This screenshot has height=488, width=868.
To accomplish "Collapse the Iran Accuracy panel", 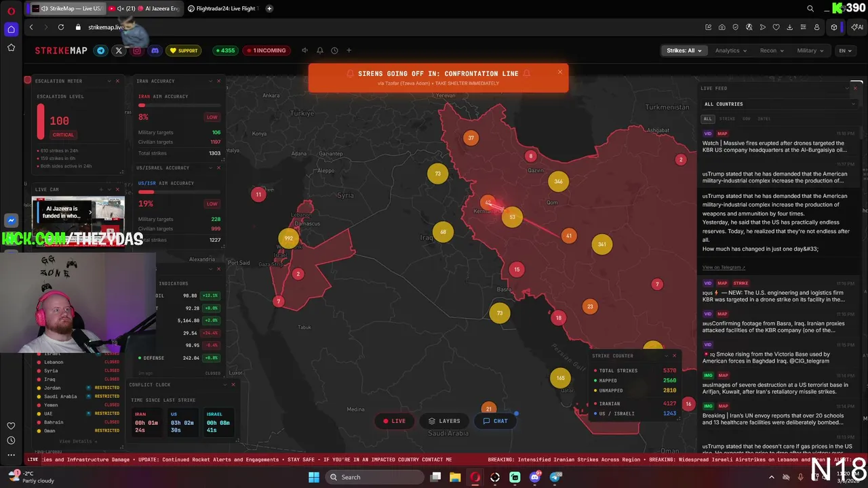I will (210, 81).
